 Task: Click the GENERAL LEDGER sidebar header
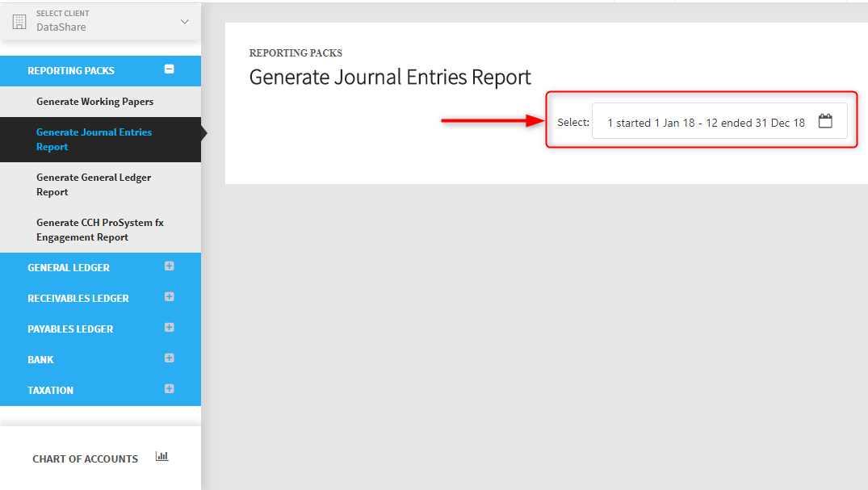point(100,268)
